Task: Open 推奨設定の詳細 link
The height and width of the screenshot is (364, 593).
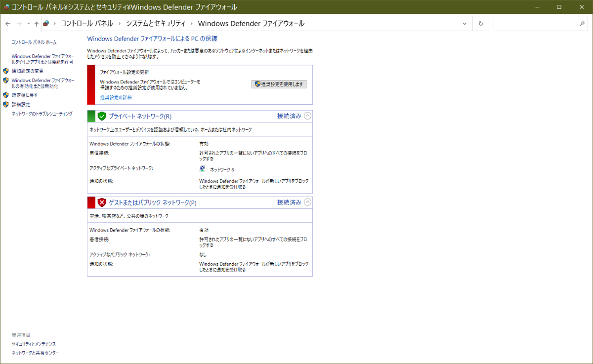Action: pyautogui.click(x=116, y=98)
